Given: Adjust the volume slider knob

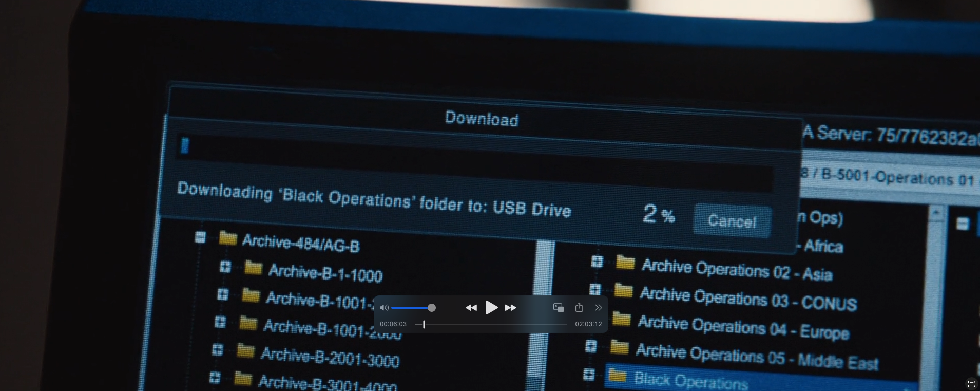Looking at the screenshot, I should [x=432, y=308].
